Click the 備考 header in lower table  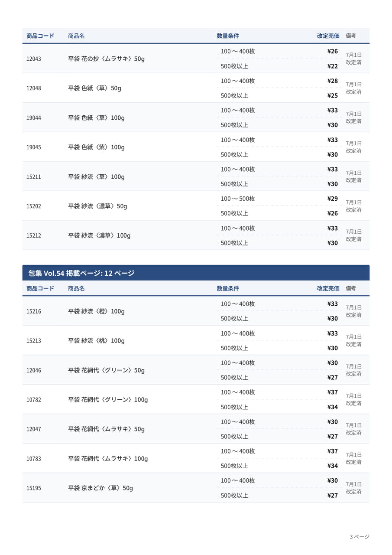351,288
